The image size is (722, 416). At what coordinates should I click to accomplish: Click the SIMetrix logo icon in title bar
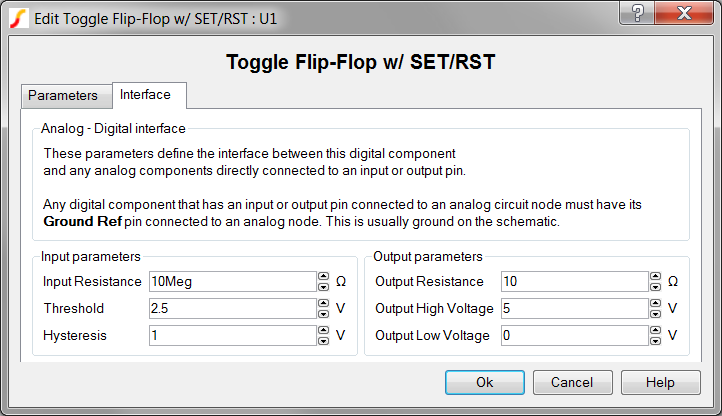pyautogui.click(x=18, y=19)
